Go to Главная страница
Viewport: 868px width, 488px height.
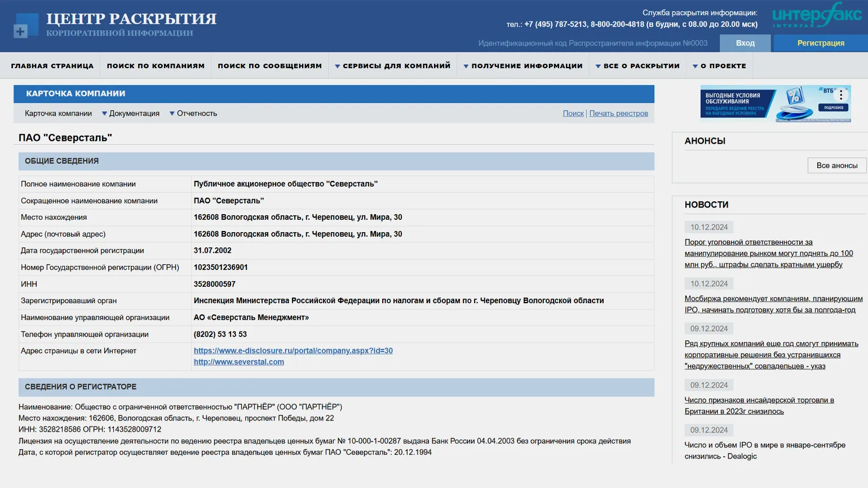click(52, 66)
